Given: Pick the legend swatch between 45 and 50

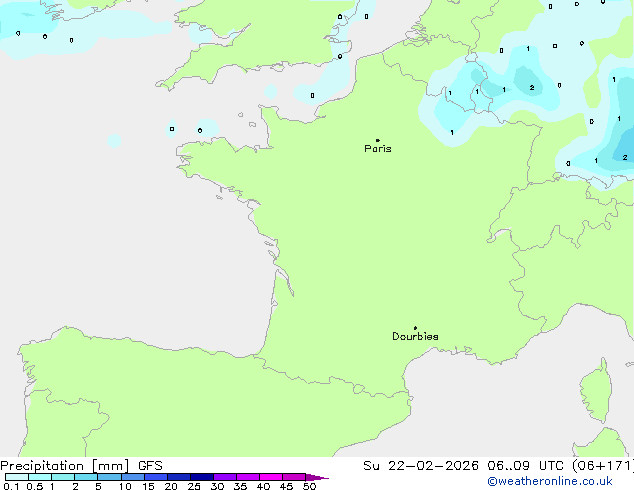Looking at the screenshot, I should pyautogui.click(x=294, y=477).
